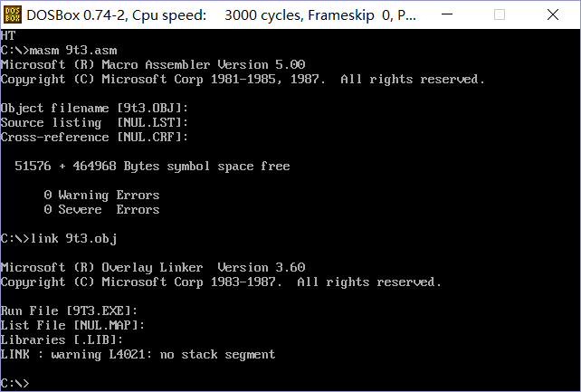Click the Source listing [NUL.LST] line
This screenshot has height=392, width=581.
click(94, 123)
